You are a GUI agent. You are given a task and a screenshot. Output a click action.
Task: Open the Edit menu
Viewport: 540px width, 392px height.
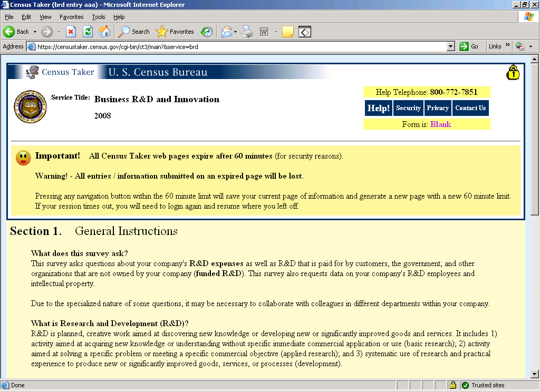(x=26, y=17)
